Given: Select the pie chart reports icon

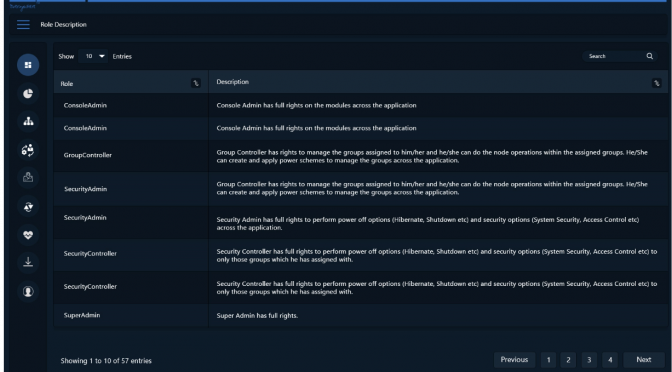Looking at the screenshot, I should pyautogui.click(x=28, y=93).
